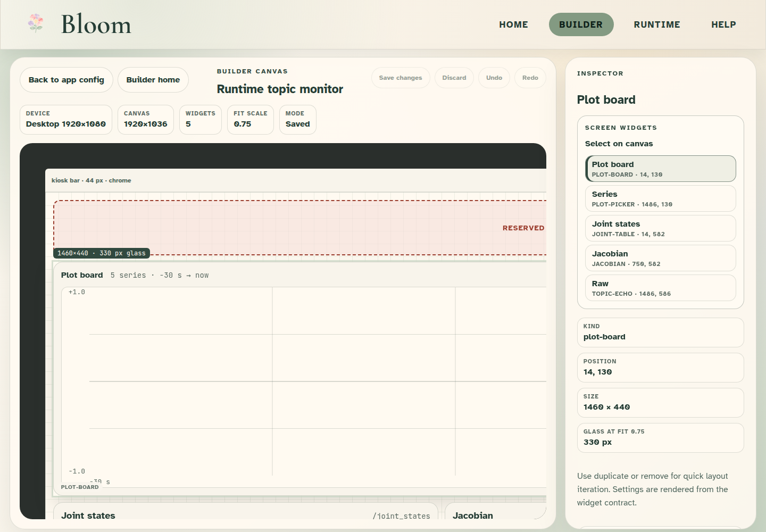
Task: Open Builder home
Action: [153, 80]
